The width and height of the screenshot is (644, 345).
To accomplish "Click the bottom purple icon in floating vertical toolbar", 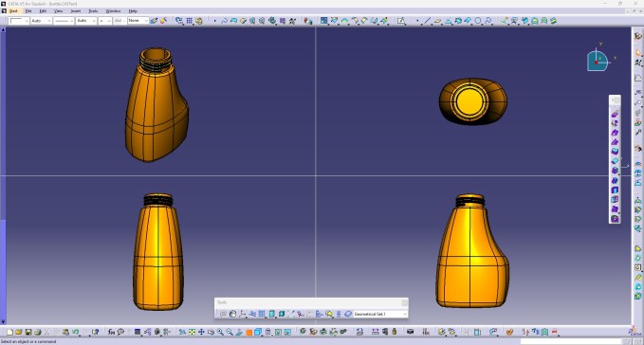I will point(615,219).
